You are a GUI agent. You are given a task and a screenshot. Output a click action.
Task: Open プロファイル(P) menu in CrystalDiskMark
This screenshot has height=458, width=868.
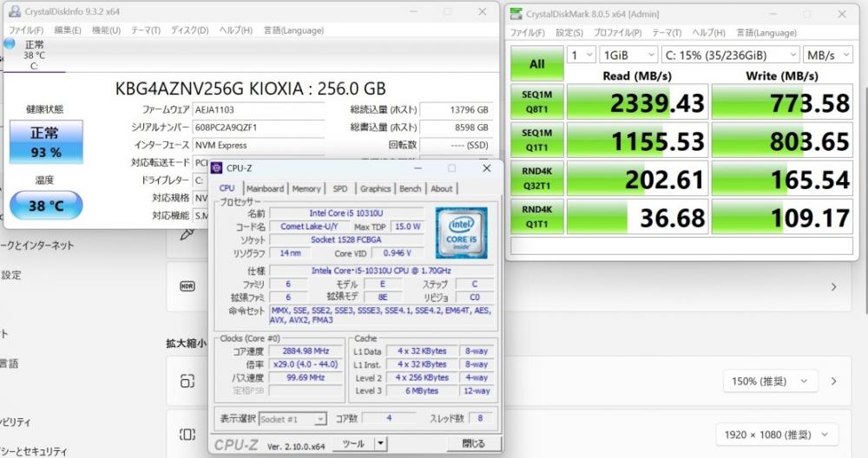(x=617, y=33)
